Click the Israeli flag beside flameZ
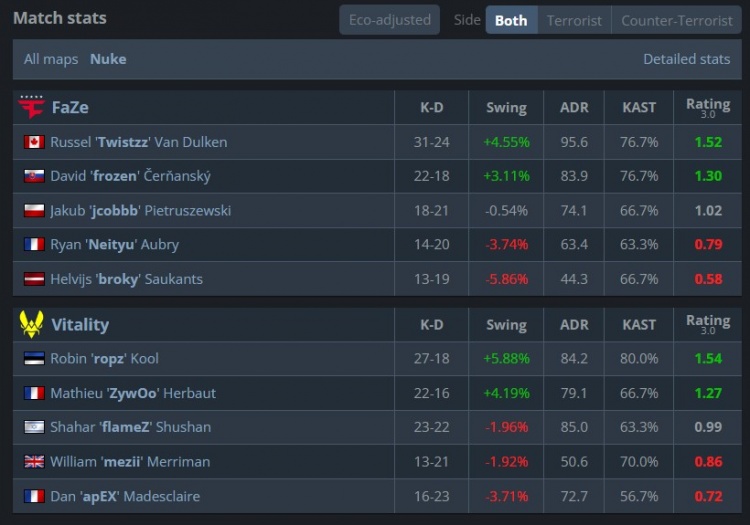The image size is (750, 525). (34, 427)
